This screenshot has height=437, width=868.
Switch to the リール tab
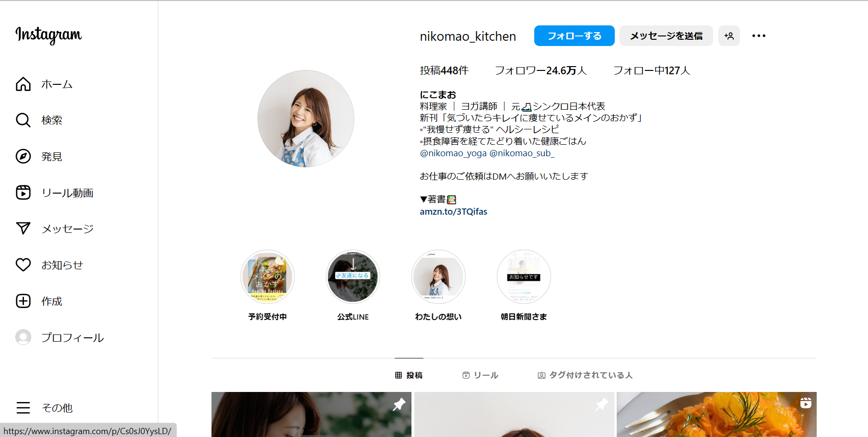[x=480, y=375]
